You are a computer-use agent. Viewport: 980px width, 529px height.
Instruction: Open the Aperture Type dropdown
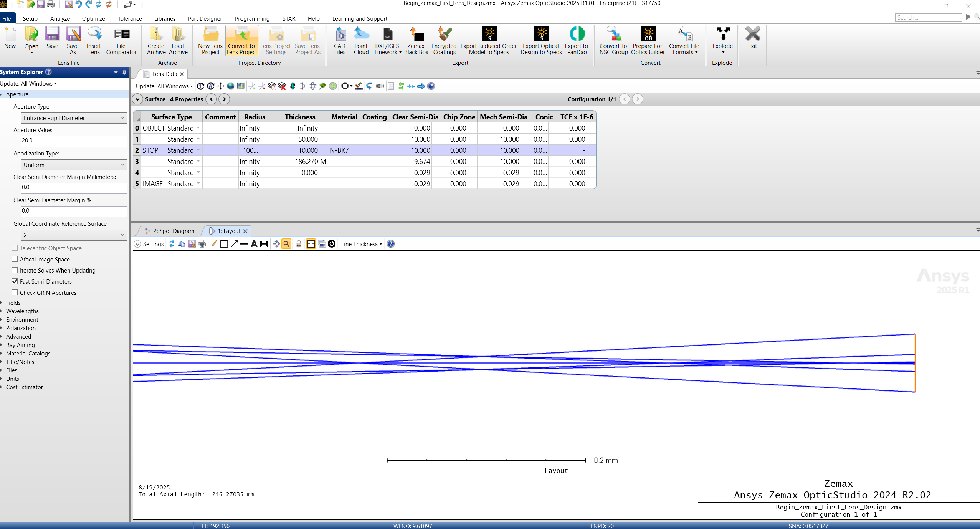pyautogui.click(x=74, y=118)
